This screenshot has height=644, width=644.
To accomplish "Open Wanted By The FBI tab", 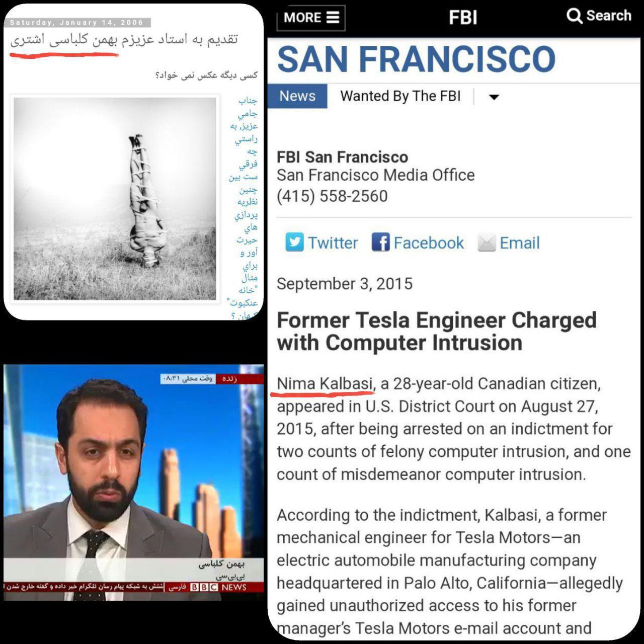I will click(x=400, y=96).
